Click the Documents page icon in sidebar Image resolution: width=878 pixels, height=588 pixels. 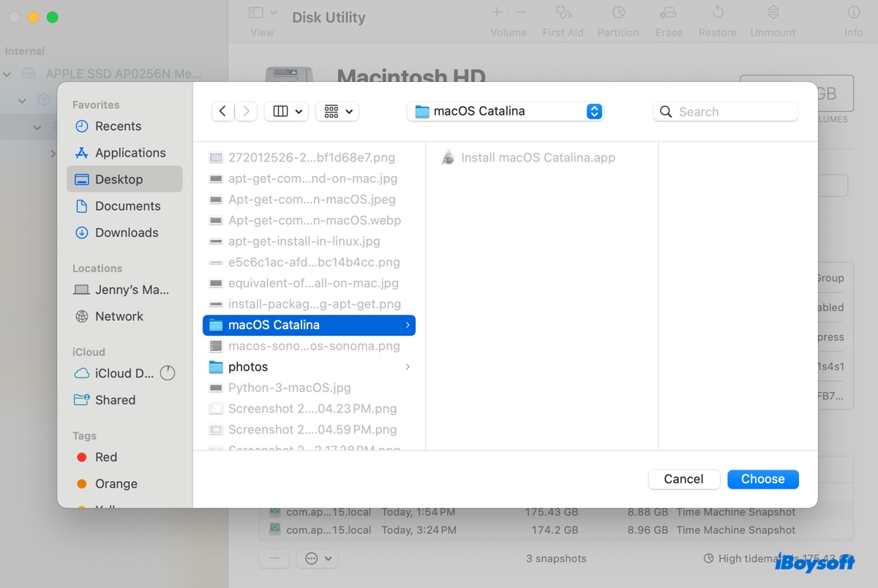[x=82, y=206]
